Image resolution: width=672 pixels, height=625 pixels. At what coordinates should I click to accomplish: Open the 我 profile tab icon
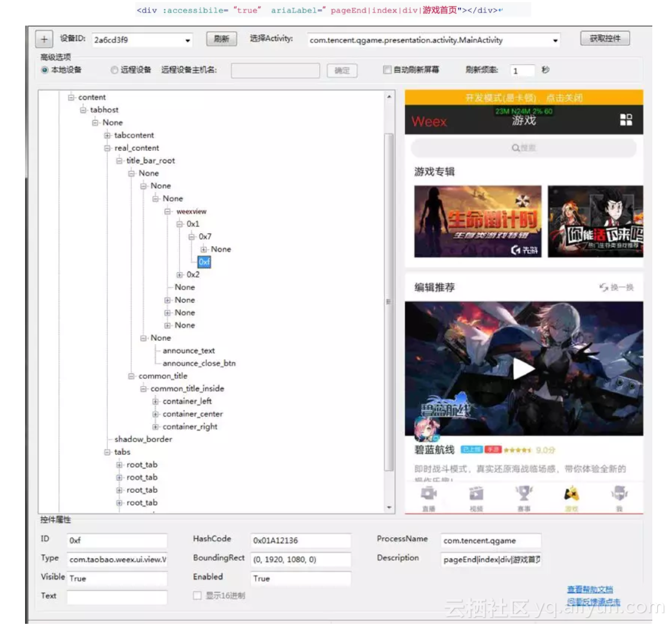[x=619, y=493]
